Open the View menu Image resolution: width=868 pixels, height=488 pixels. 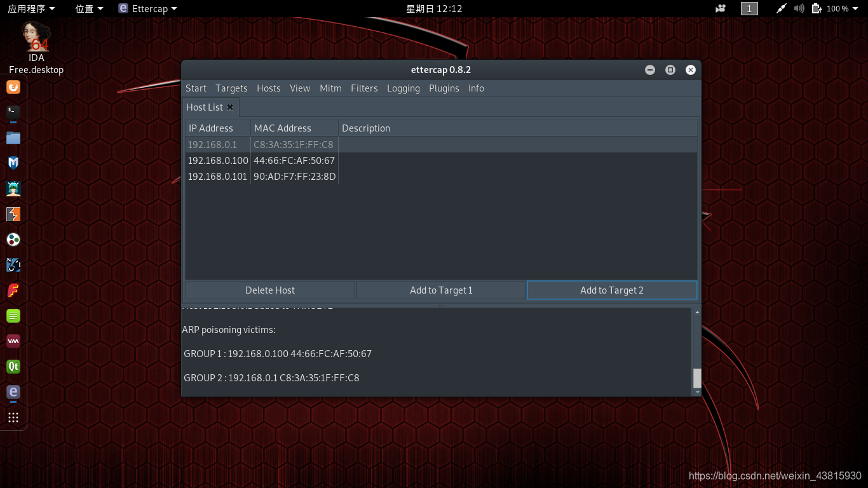coord(300,88)
